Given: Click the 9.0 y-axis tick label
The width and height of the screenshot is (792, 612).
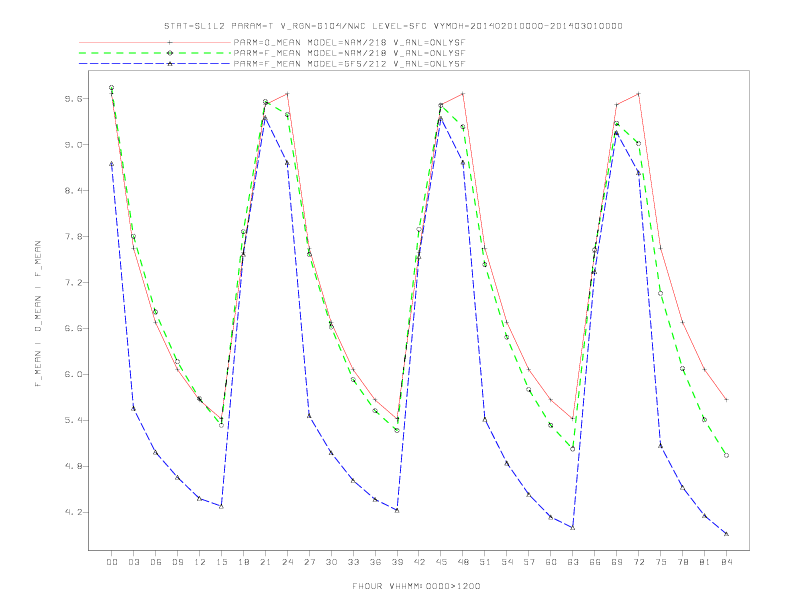Looking at the screenshot, I should [x=73, y=144].
